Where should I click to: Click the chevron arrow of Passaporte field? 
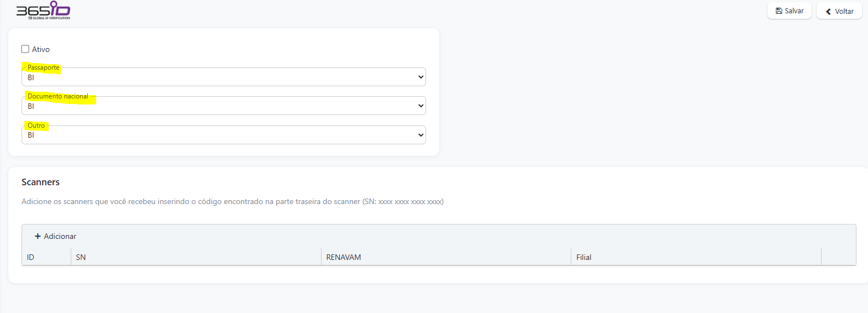click(421, 77)
